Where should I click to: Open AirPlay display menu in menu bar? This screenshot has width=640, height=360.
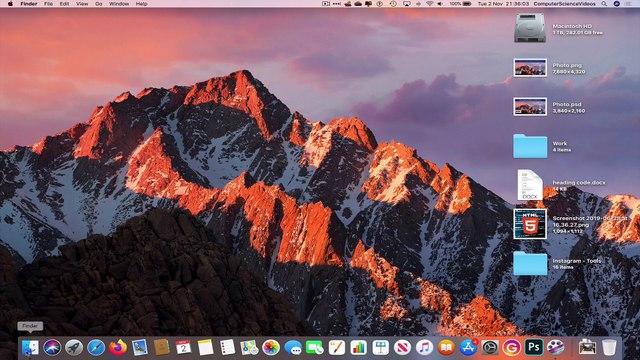407,4
